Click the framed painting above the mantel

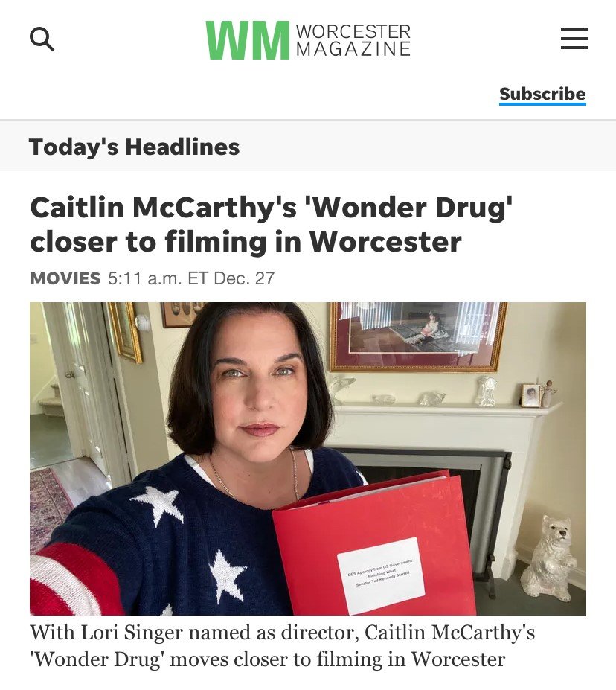coord(417,336)
